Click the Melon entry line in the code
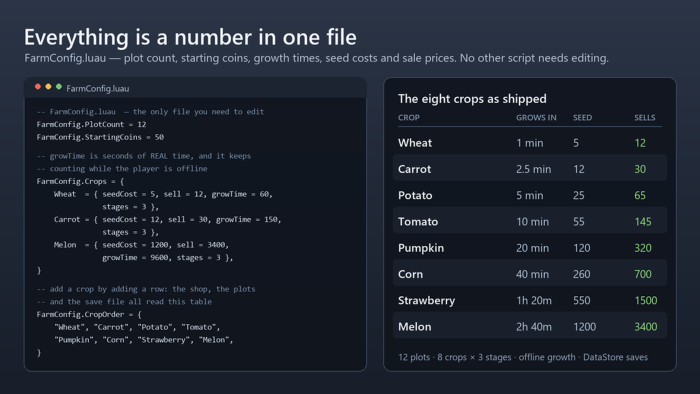 (x=141, y=245)
